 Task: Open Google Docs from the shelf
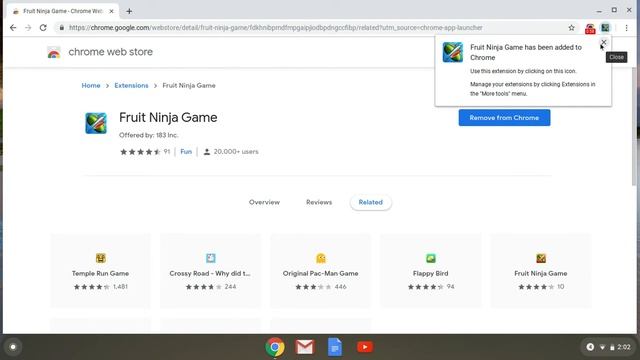point(335,347)
